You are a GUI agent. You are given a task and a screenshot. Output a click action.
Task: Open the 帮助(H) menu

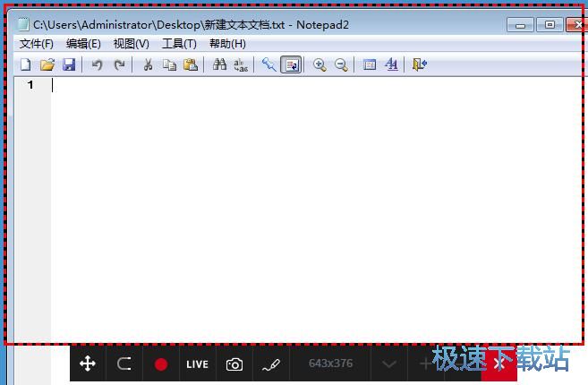[x=227, y=44]
